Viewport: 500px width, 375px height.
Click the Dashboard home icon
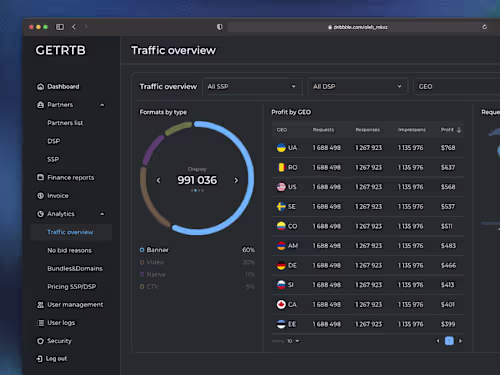click(x=40, y=87)
